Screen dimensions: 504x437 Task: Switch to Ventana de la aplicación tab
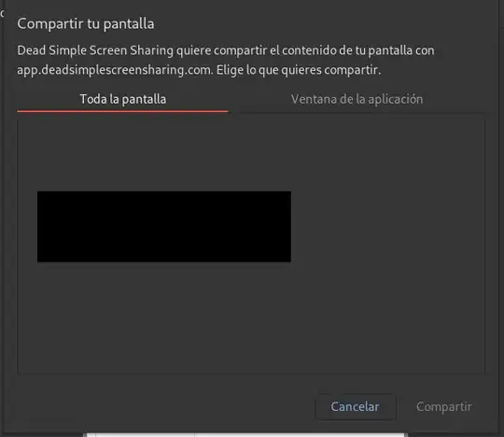[x=357, y=99]
